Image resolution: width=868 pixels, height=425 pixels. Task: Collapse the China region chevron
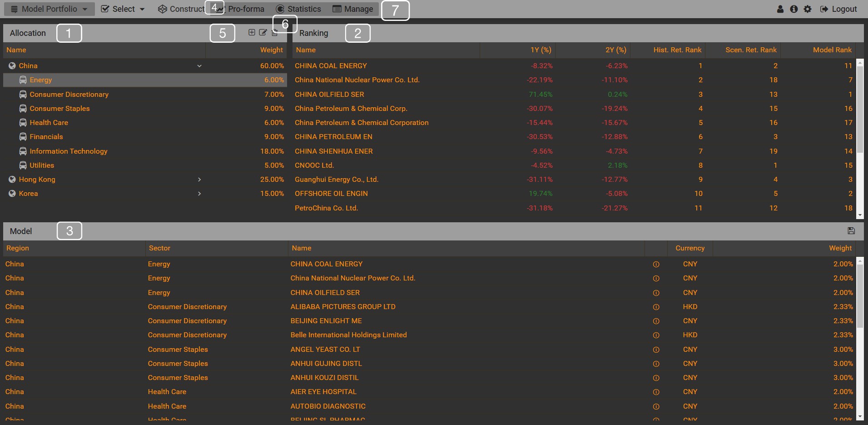click(199, 66)
